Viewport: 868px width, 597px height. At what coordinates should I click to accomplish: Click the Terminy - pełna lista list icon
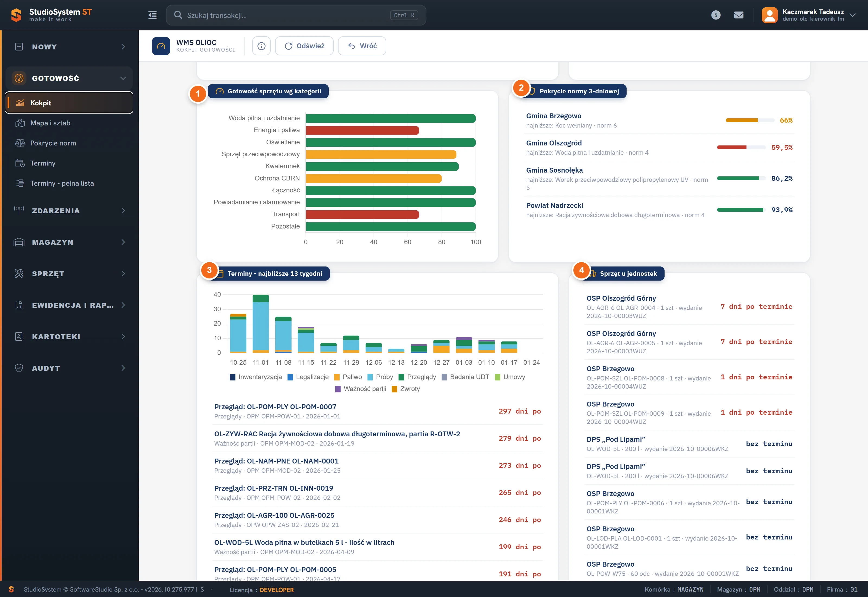coord(20,183)
